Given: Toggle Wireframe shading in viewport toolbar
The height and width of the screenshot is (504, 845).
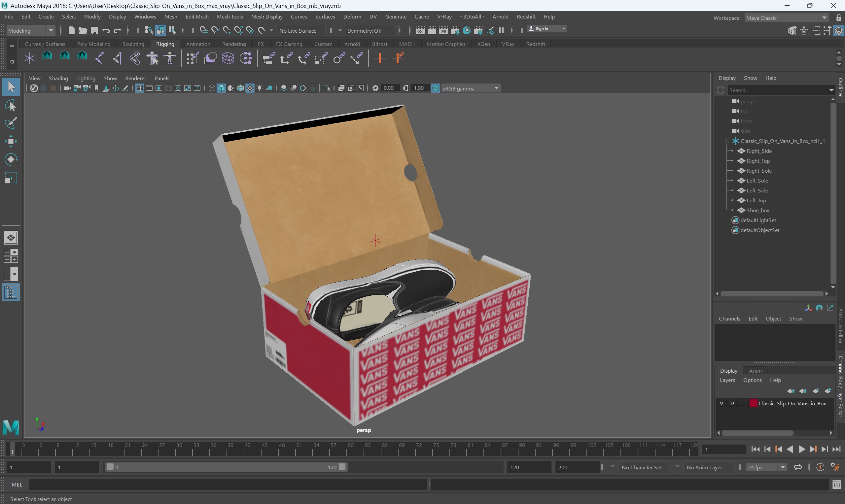Looking at the screenshot, I should 212,88.
